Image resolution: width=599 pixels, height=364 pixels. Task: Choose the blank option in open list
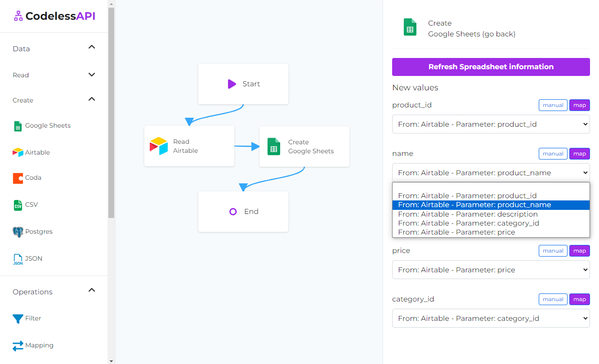pos(491,187)
